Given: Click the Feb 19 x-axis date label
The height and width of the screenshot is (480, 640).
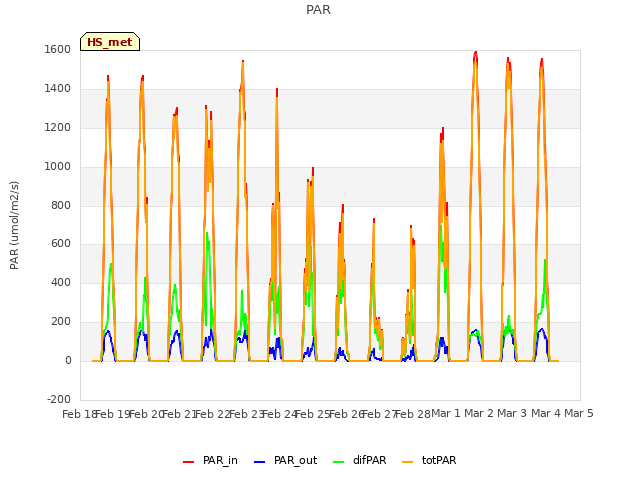Looking at the screenshot, I should click(x=113, y=414).
